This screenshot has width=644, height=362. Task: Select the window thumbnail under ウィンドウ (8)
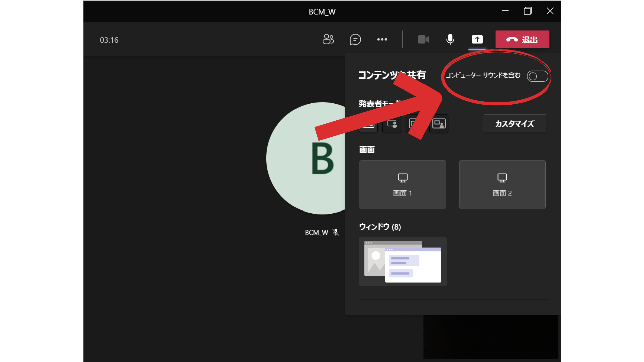click(x=402, y=261)
